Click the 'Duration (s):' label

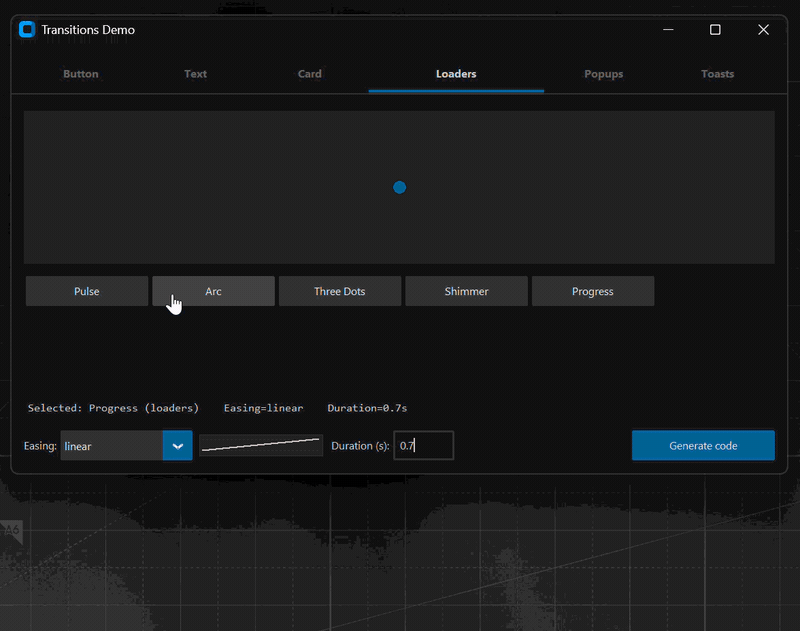tap(360, 446)
